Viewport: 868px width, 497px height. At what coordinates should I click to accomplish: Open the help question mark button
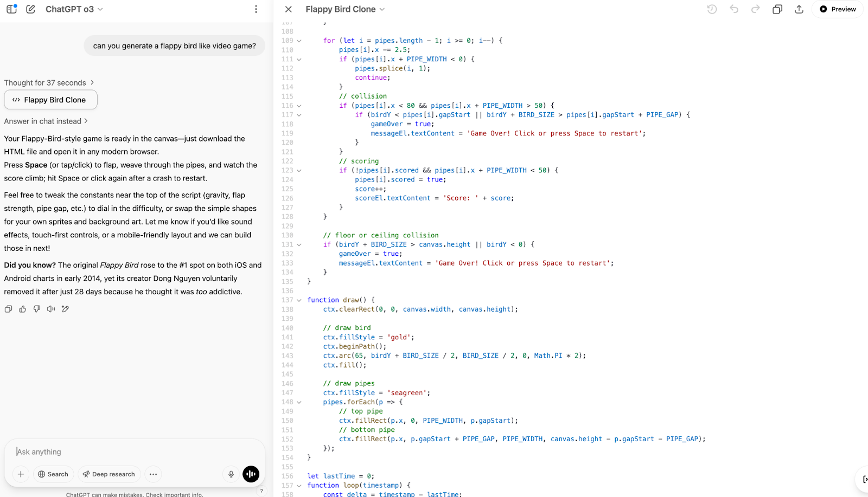pos(261,491)
